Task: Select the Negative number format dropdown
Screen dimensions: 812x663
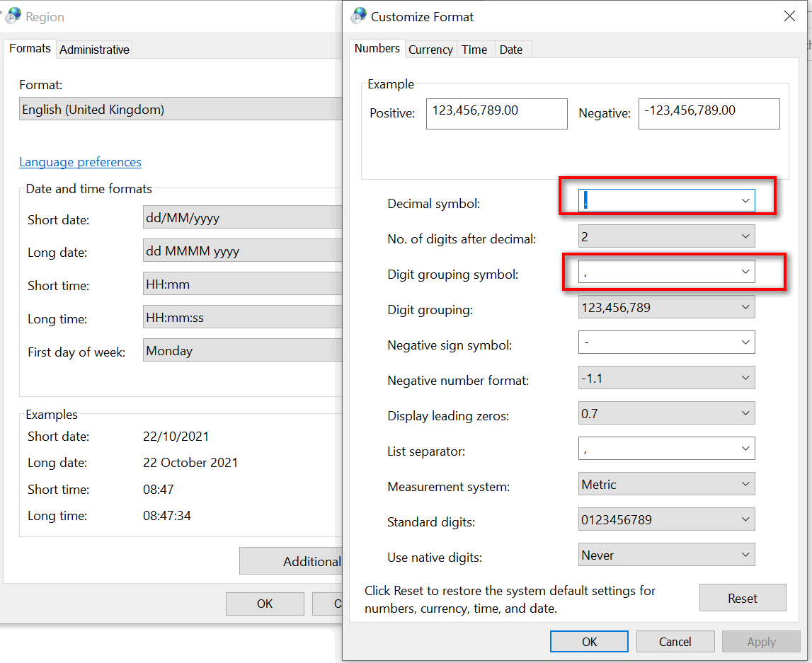Action: (x=745, y=378)
